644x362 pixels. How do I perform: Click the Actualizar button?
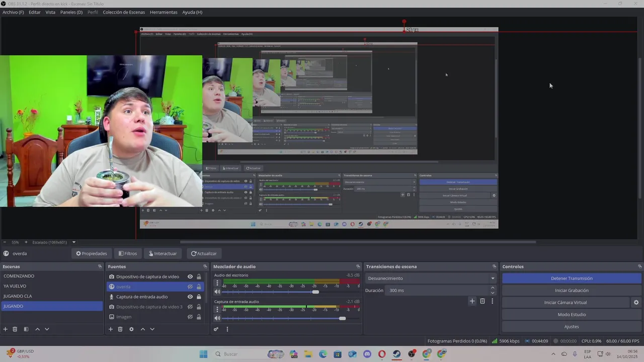point(204,253)
